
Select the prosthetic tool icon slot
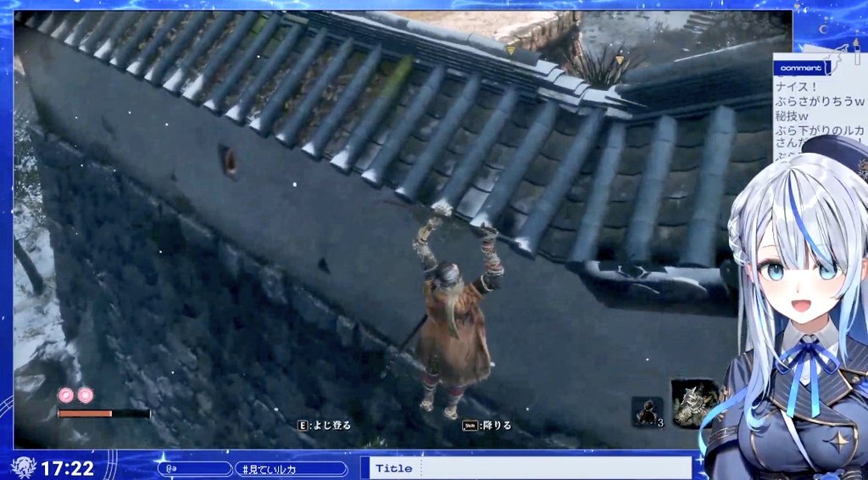tap(695, 403)
